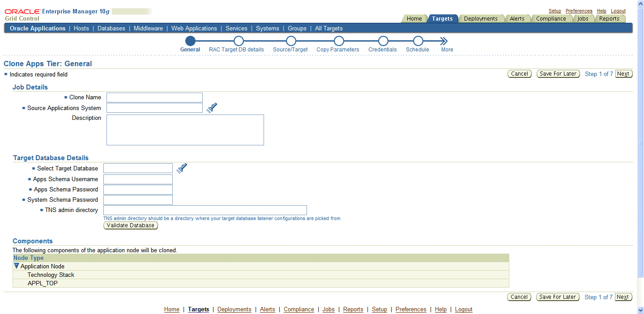
Task: Select Systems in the subtab bar
Action: coord(268,28)
